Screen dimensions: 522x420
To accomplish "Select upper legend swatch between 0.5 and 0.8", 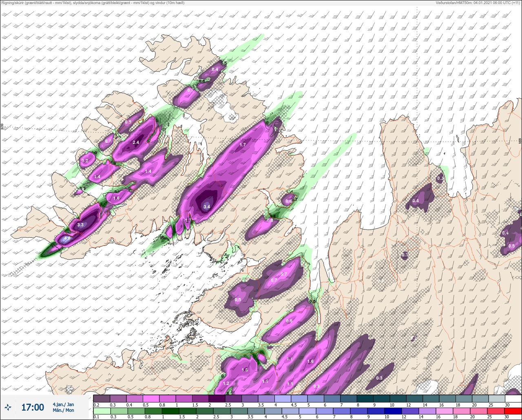I will (x=151, y=398).
